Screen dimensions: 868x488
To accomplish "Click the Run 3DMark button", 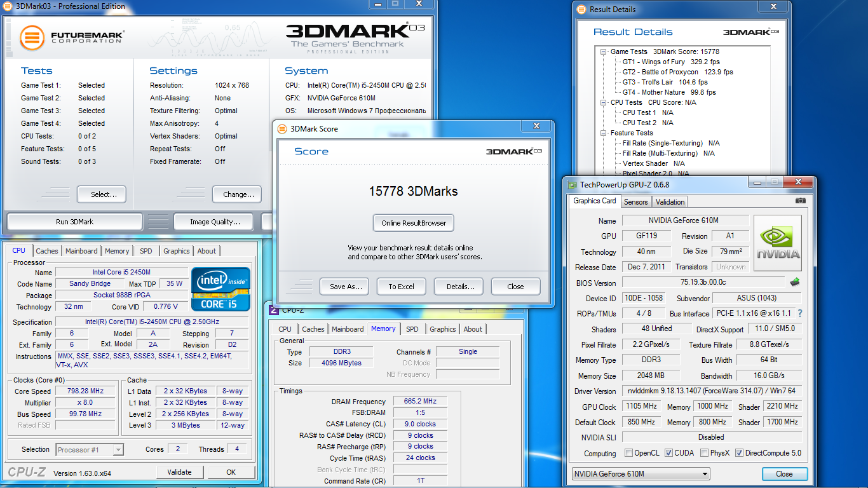I will 75,222.
